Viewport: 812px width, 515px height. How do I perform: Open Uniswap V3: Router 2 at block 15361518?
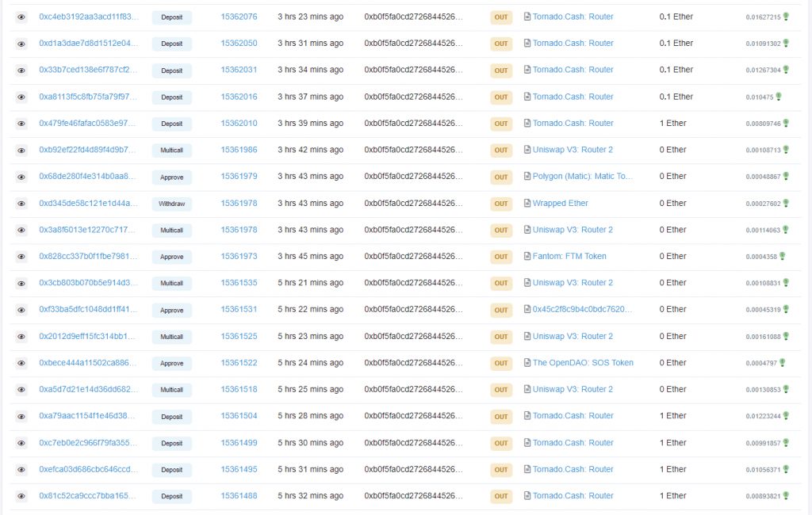tap(573, 389)
